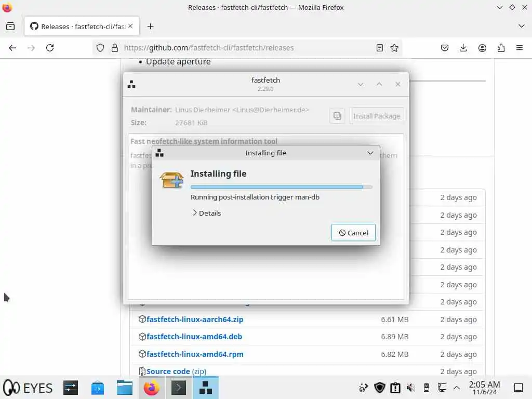Bookmark this page with the star icon
The width and height of the screenshot is (532, 399).
pos(394,48)
